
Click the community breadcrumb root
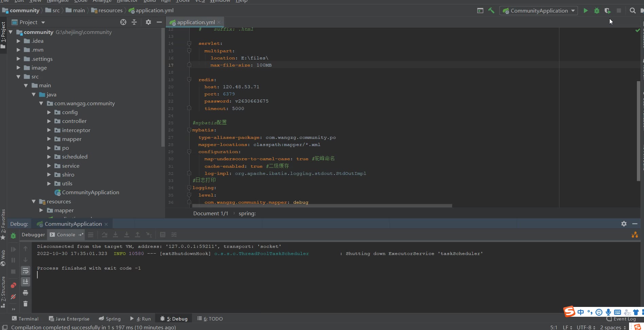point(21,11)
